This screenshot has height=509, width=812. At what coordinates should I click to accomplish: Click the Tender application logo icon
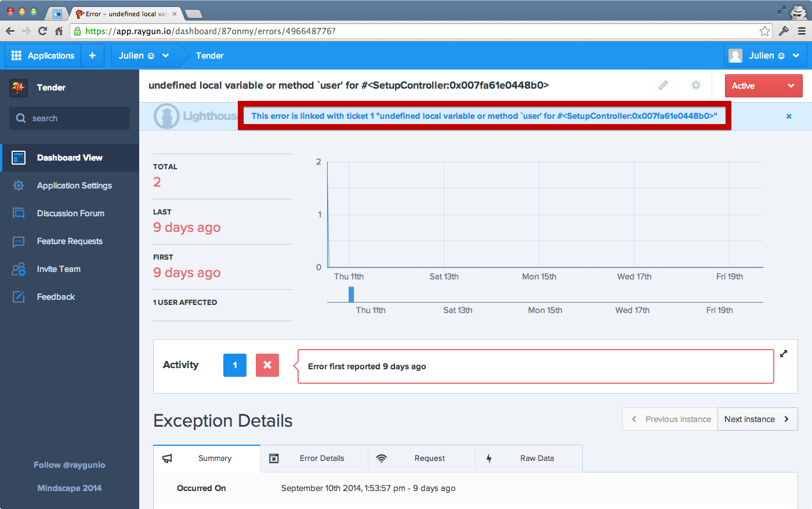coord(19,88)
